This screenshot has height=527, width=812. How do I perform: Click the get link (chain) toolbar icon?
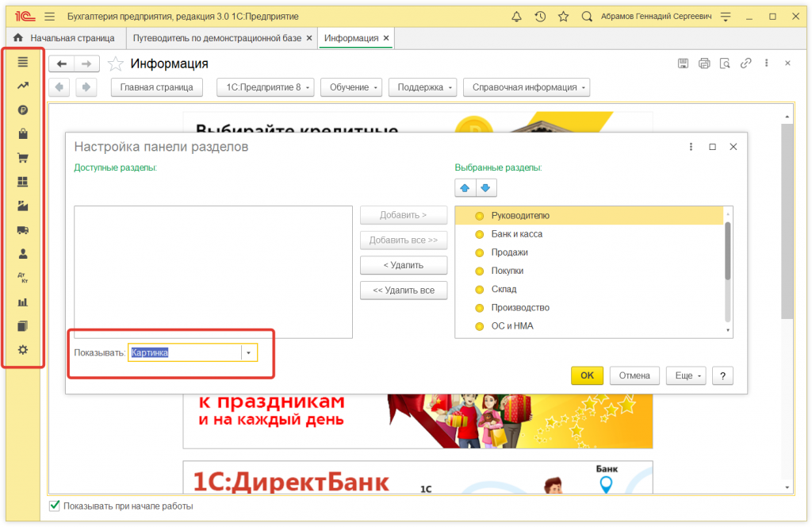point(746,63)
